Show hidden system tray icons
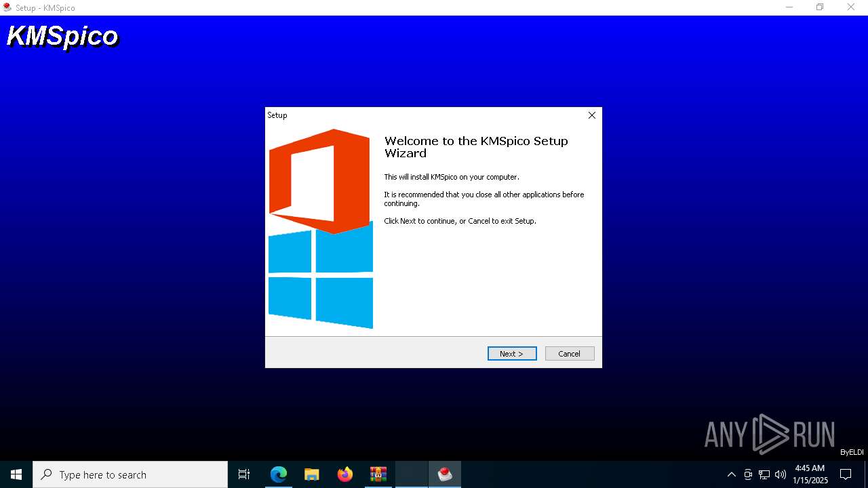The width and height of the screenshot is (868, 488). point(731,474)
